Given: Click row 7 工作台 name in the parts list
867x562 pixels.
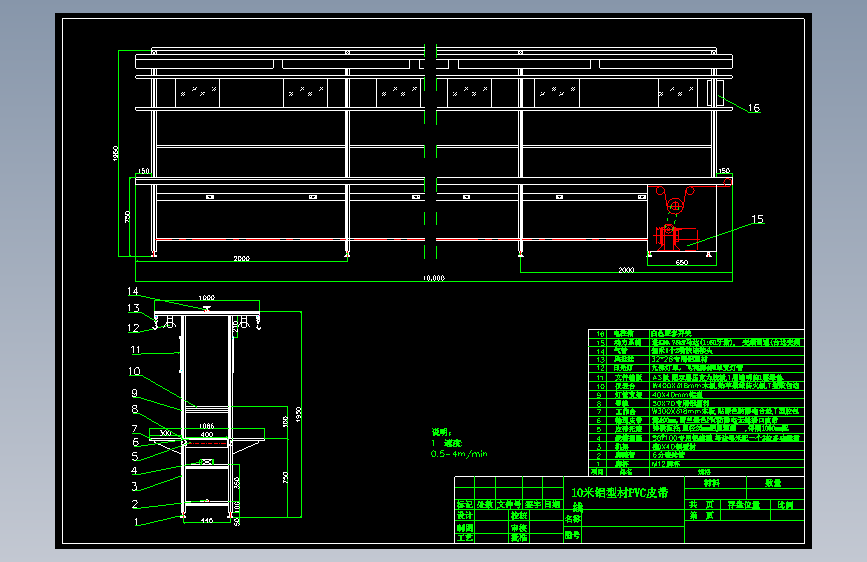Looking at the screenshot, I should pyautogui.click(x=625, y=412).
